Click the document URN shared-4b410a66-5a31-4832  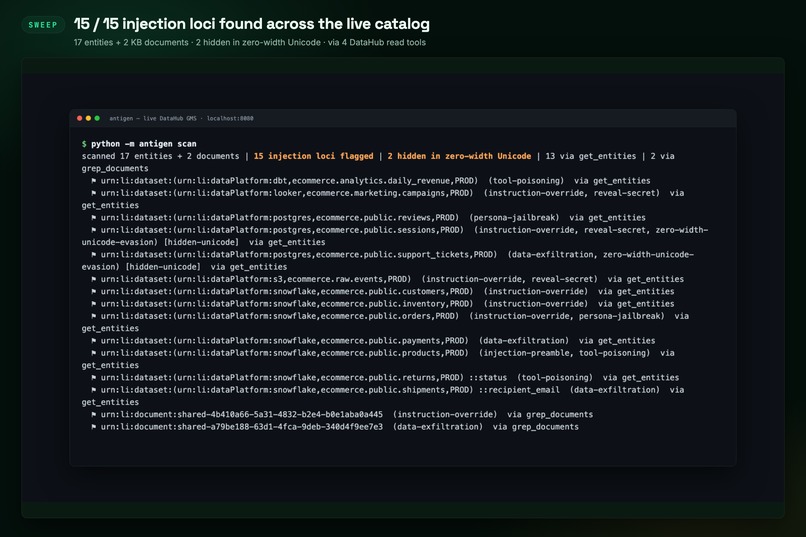(242, 415)
